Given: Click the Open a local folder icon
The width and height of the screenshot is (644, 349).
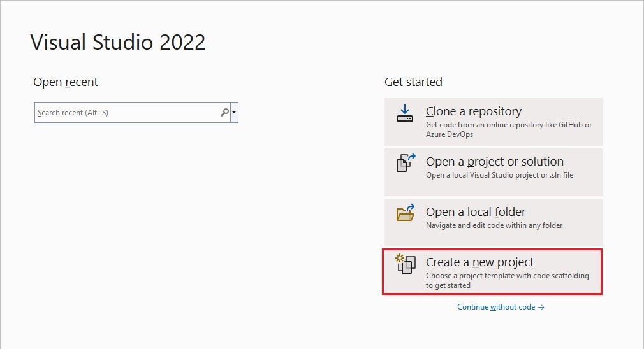Looking at the screenshot, I should point(406,213).
